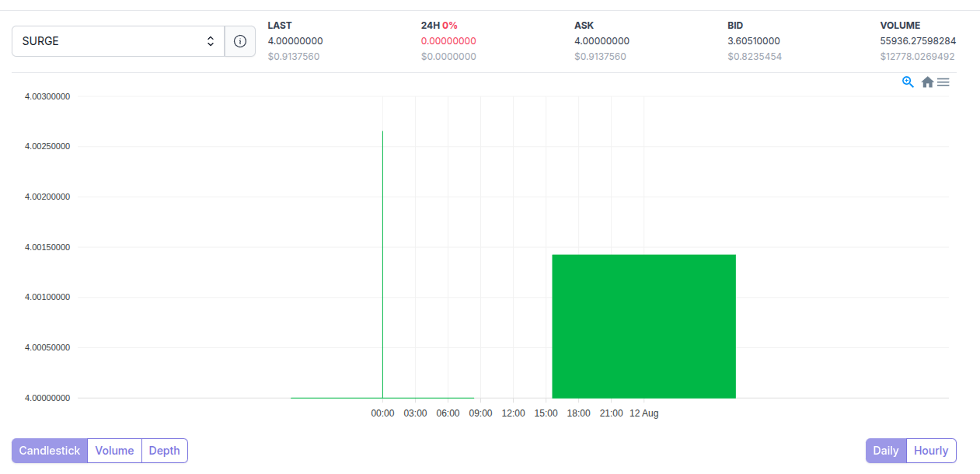This screenshot has width=980, height=474.
Task: Click the 21:00 x-axis time label
Action: pos(612,413)
